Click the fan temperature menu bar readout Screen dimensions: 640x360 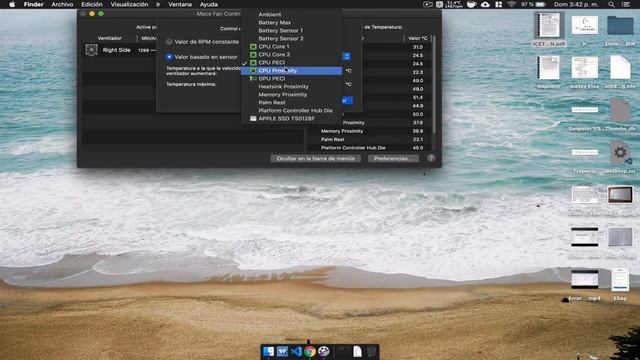[x=455, y=4]
